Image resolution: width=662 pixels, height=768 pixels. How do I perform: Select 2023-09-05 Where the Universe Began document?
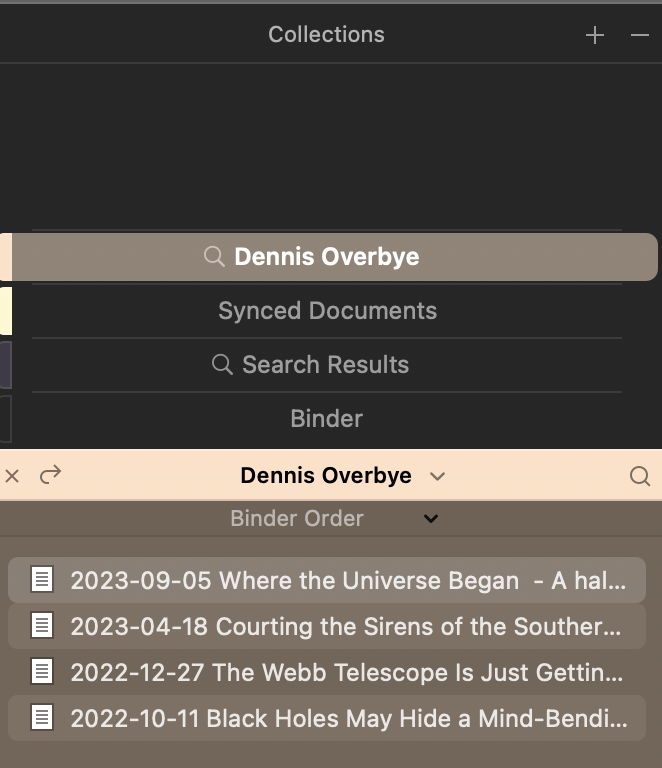click(x=327, y=580)
